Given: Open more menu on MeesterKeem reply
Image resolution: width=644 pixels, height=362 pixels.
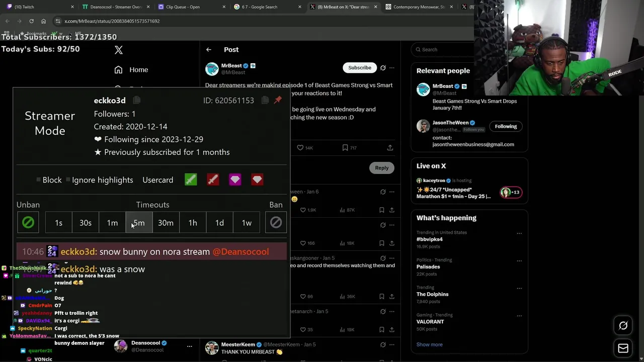Looking at the screenshot, I should pyautogui.click(x=392, y=344).
